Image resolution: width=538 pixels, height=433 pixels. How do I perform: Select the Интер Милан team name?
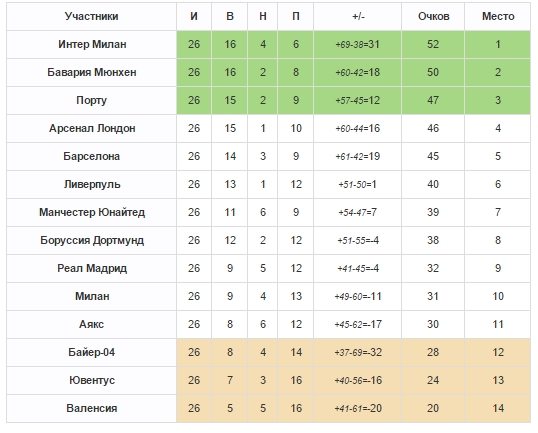click(92, 44)
